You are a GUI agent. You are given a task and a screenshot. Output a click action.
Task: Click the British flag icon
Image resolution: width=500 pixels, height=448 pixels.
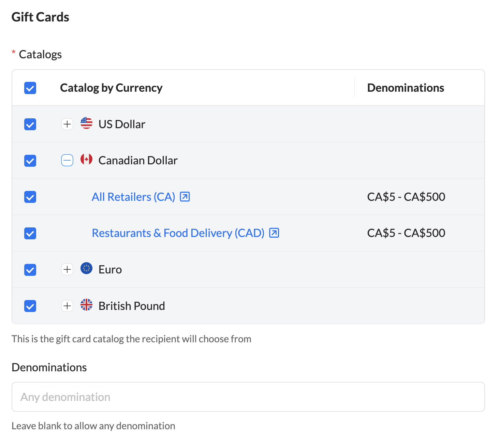click(86, 305)
